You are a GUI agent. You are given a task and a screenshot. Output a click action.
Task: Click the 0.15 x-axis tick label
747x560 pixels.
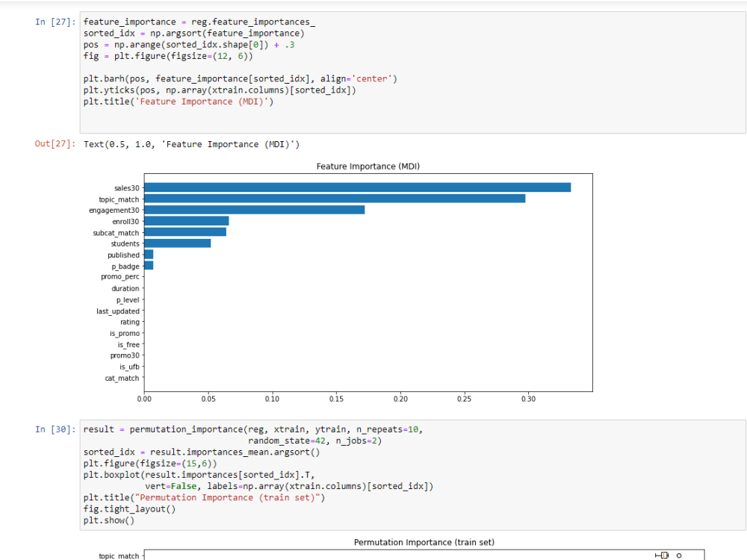pyautogui.click(x=336, y=399)
